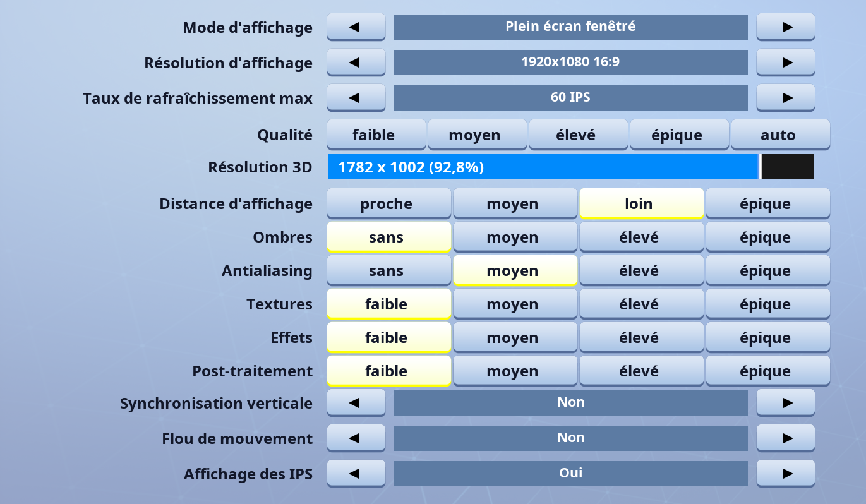Image resolution: width=866 pixels, height=504 pixels.
Task: Set Qualité preset to auto
Action: coord(781,135)
